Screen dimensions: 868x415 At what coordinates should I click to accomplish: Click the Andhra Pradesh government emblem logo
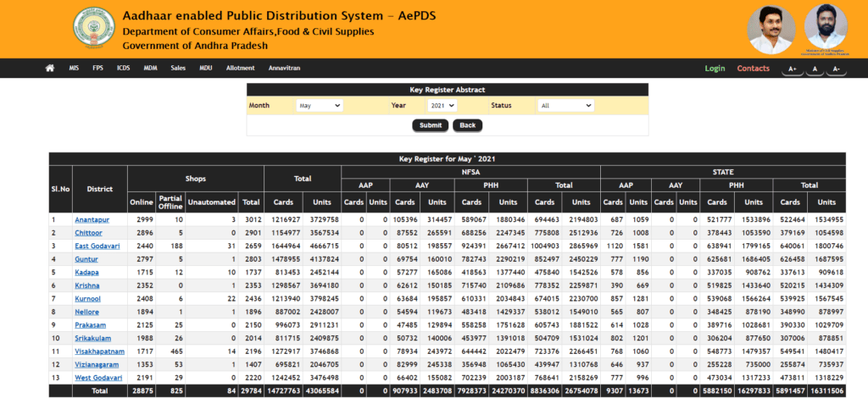pos(94,29)
